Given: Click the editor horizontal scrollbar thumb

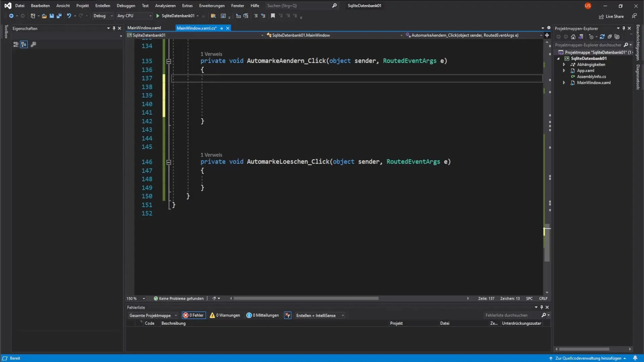Looking at the screenshot, I should [306, 298].
